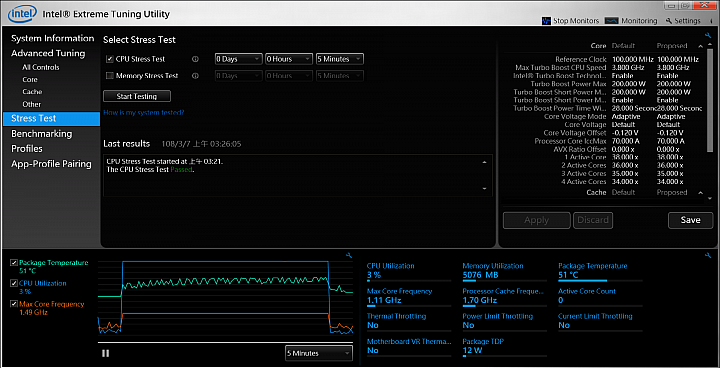Open the graph time range dropdown
The width and height of the screenshot is (720, 368).
click(x=319, y=353)
